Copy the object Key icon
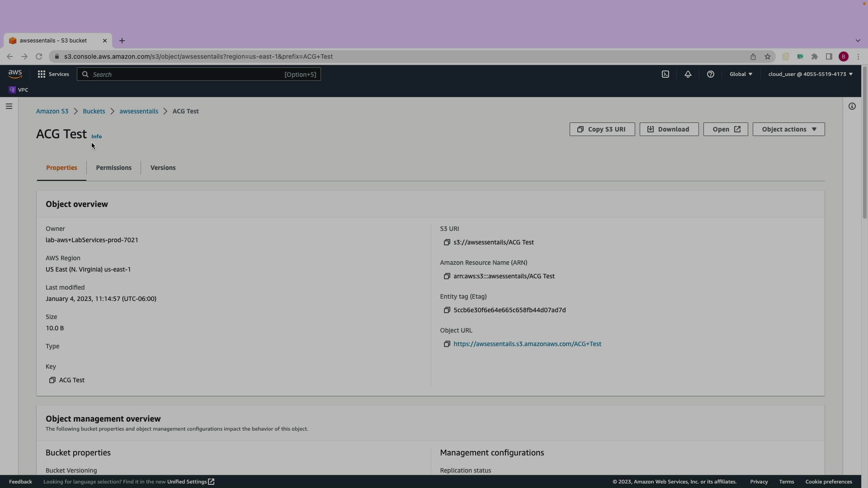868x488 pixels. (52, 380)
